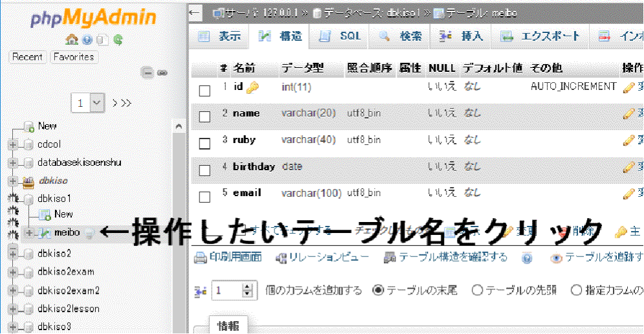Expand the databasekisoenshu database tree node

tap(12, 162)
